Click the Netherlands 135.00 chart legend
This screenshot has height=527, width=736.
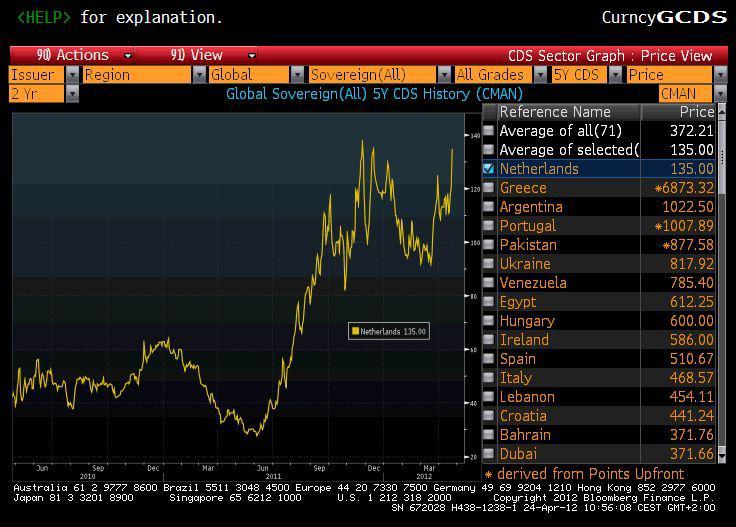(389, 331)
